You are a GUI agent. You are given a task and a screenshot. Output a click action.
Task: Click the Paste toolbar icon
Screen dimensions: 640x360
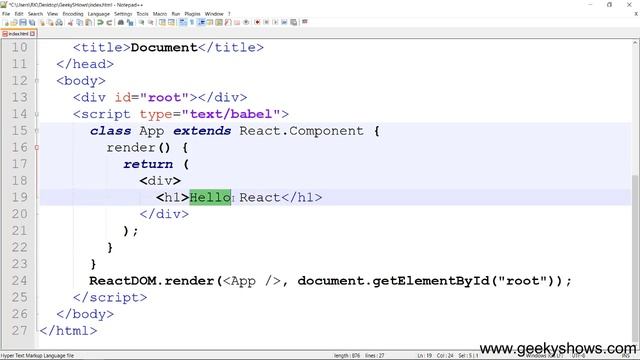pos(88,22)
